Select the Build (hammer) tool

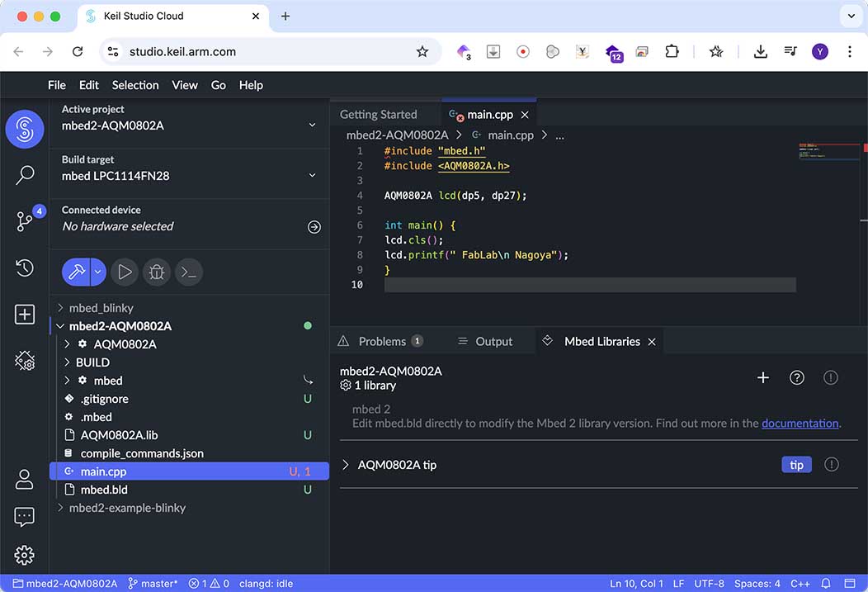tap(77, 272)
